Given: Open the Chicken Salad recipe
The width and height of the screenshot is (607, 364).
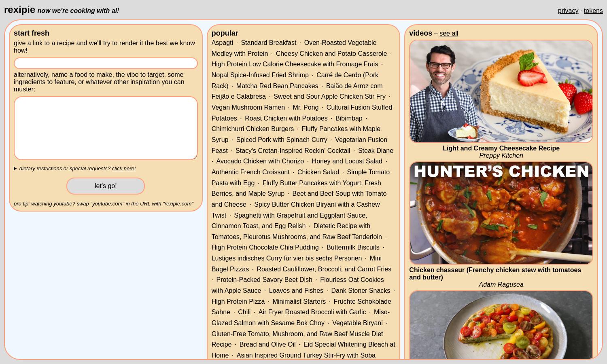Looking at the screenshot, I should coord(318,172).
